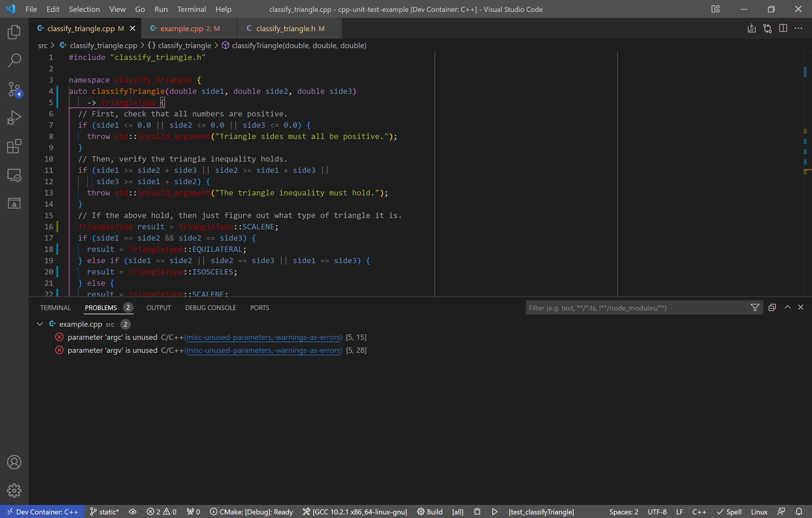Open the Terminal menu
812x518 pixels.
point(191,9)
